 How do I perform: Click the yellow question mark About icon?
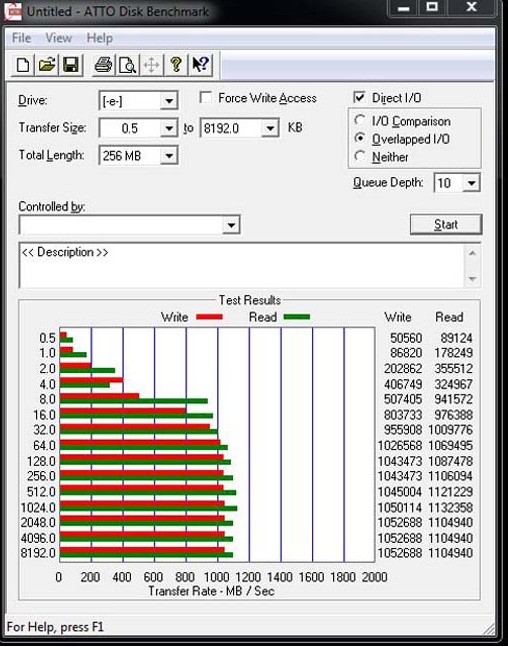coord(176,65)
